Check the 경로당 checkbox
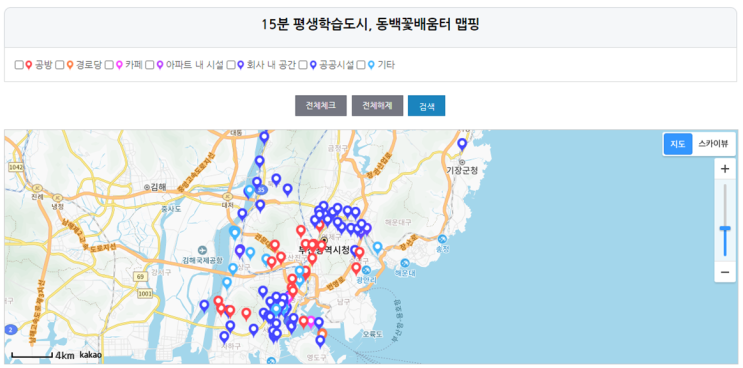This screenshot has height=368, width=743. click(60, 65)
